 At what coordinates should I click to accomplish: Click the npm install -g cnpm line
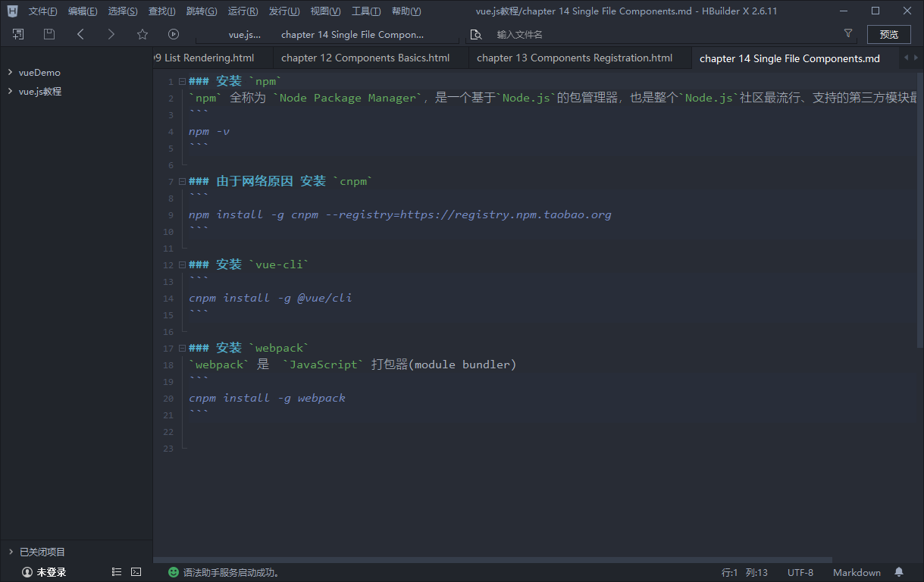click(x=400, y=214)
